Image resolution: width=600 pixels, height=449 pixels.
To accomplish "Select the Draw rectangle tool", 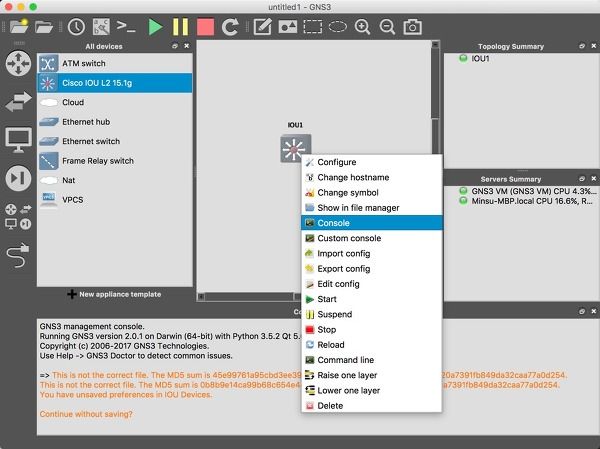I will pos(313,27).
